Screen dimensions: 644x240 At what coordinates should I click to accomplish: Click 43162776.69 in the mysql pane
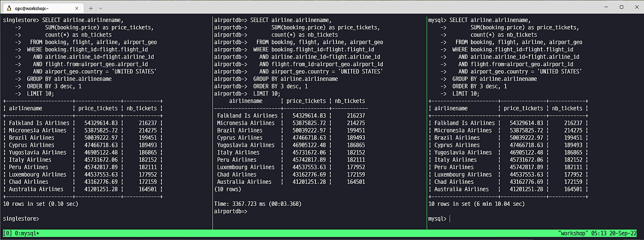pyautogui.click(x=526, y=182)
